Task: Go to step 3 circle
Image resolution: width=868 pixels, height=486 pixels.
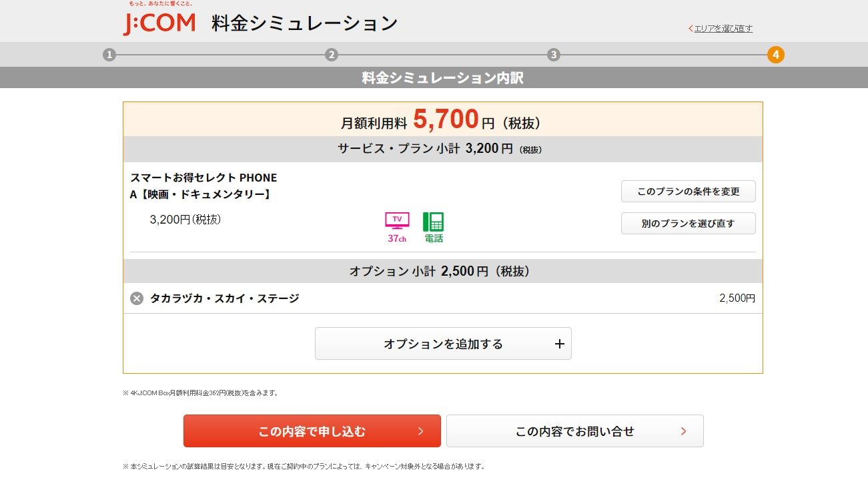Action: click(x=553, y=55)
